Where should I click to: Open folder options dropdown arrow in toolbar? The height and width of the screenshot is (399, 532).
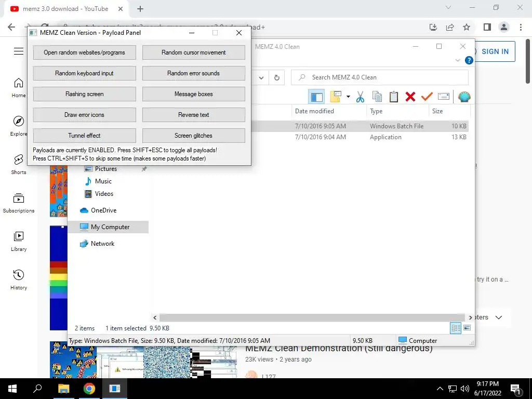348,97
